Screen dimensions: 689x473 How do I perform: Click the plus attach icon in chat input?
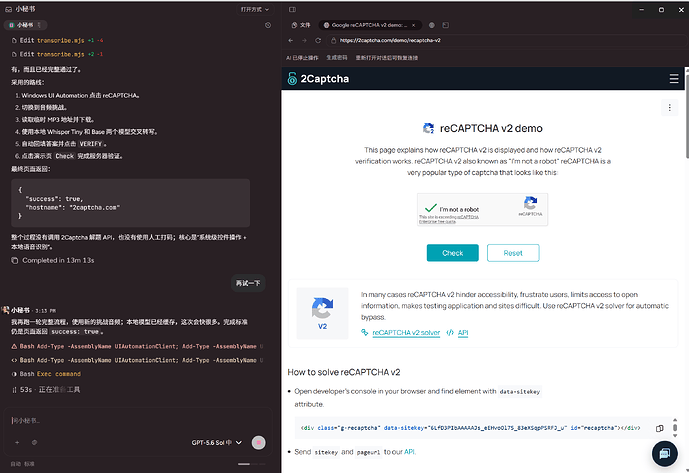coord(17,442)
